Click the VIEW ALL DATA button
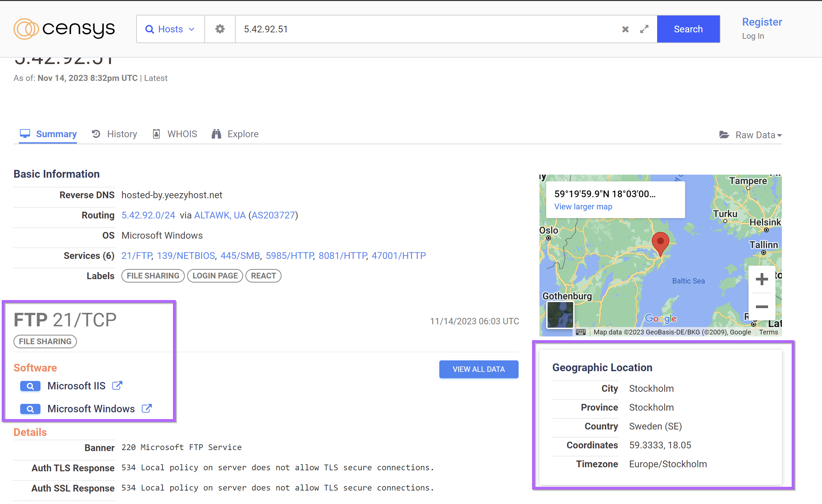 pyautogui.click(x=478, y=369)
